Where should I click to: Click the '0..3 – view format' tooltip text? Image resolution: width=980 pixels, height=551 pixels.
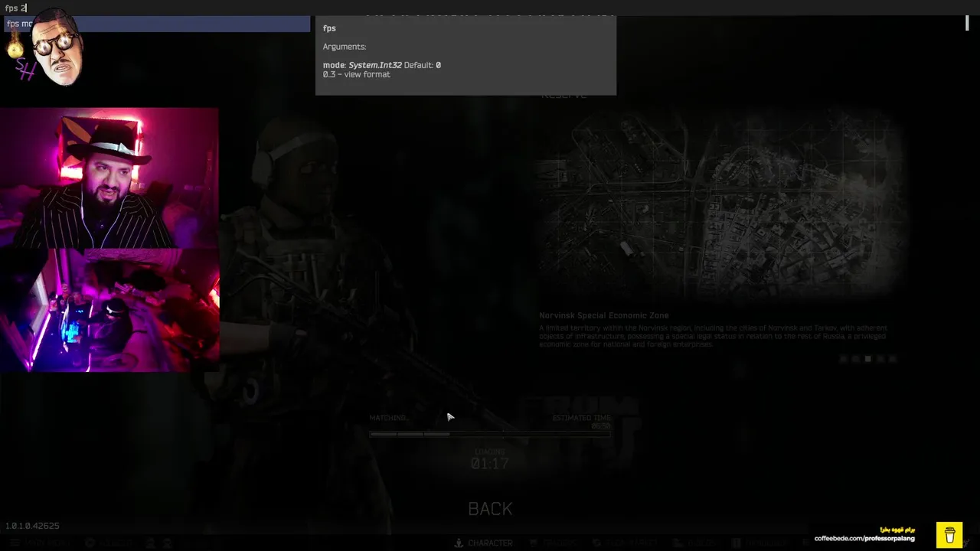pos(356,74)
